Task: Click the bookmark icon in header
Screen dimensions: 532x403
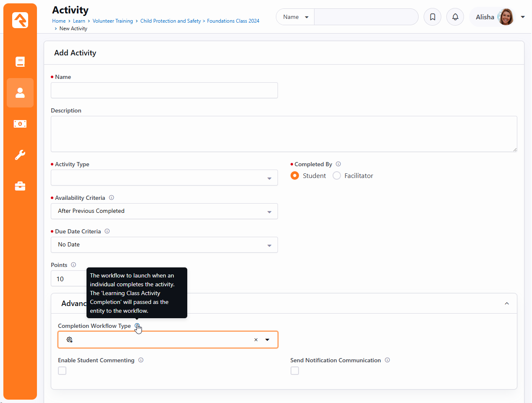Action: [x=432, y=17]
